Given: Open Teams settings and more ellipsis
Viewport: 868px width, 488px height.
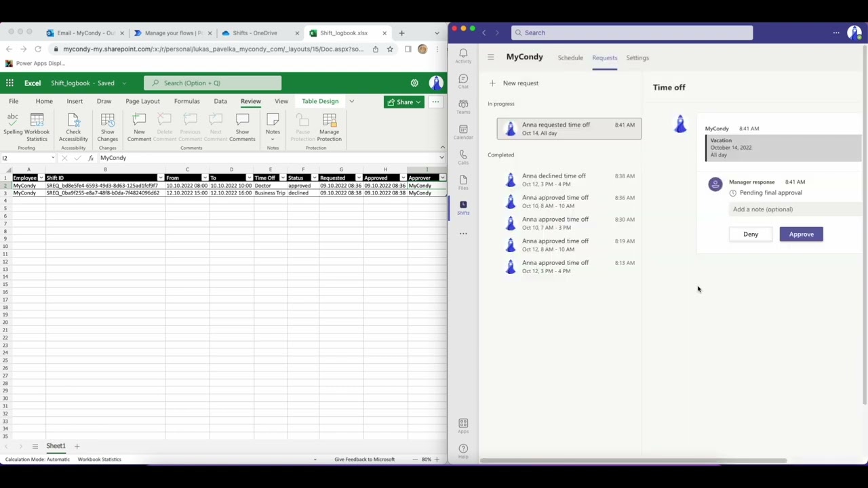Looking at the screenshot, I should tap(836, 33).
